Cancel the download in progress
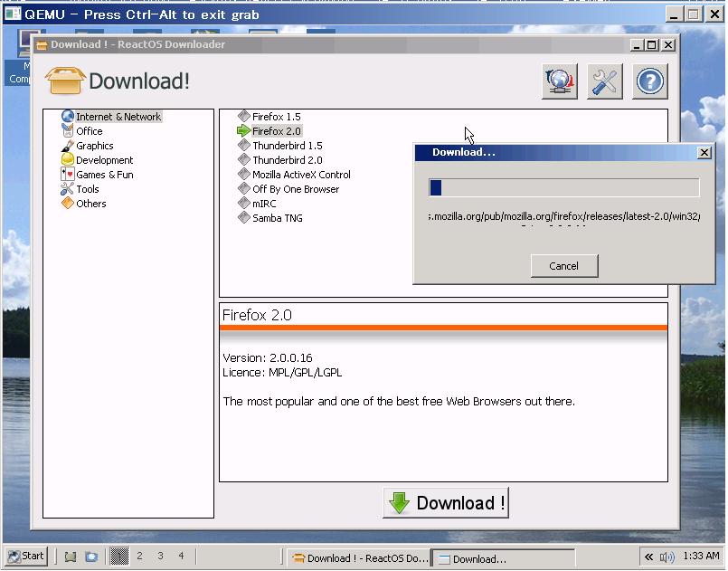 (564, 266)
